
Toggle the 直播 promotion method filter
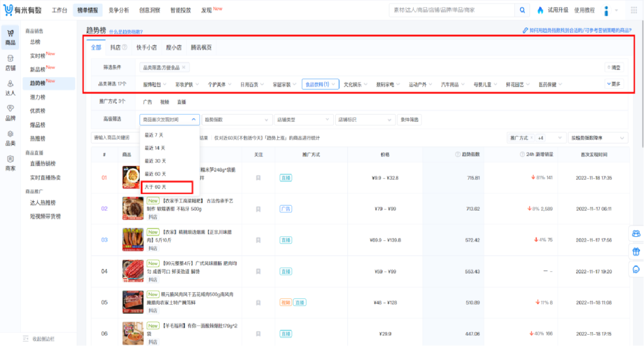[181, 102]
